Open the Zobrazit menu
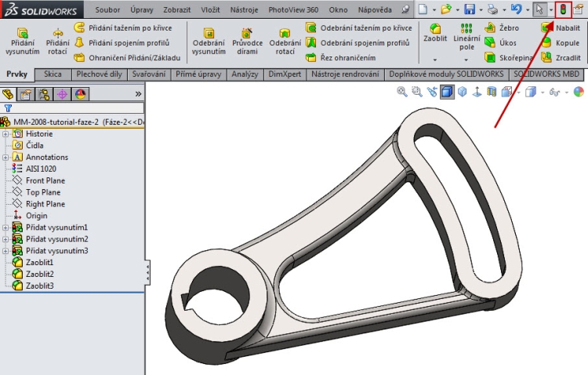 pyautogui.click(x=176, y=9)
